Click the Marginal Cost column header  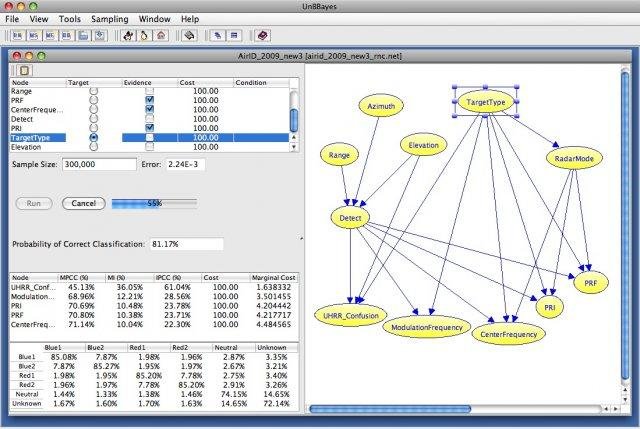pos(273,278)
